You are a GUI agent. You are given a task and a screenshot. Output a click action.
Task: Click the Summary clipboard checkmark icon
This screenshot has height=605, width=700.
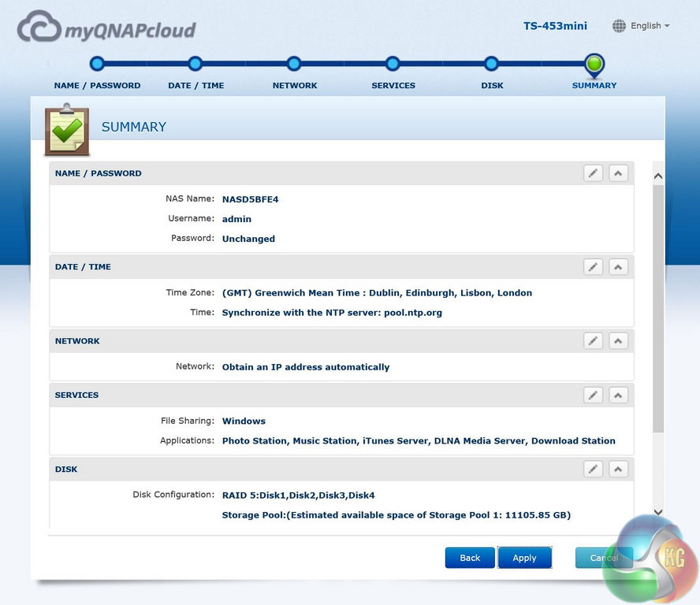[x=67, y=130]
